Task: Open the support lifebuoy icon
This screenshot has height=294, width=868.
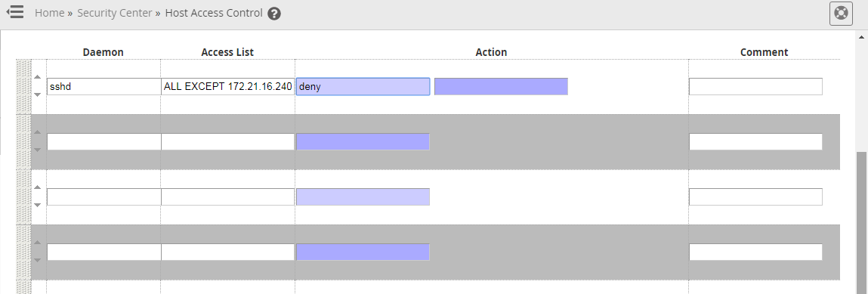Action: (841, 14)
